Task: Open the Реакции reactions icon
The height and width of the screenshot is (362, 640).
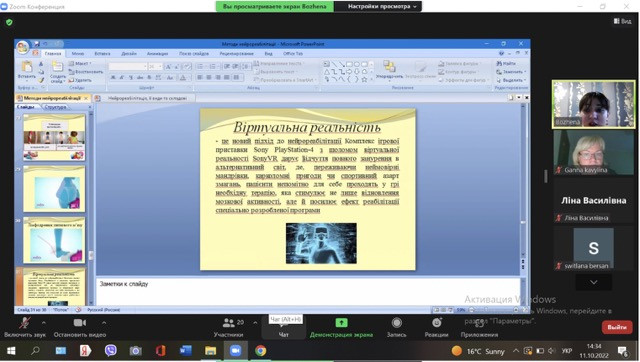Action: coord(437,323)
